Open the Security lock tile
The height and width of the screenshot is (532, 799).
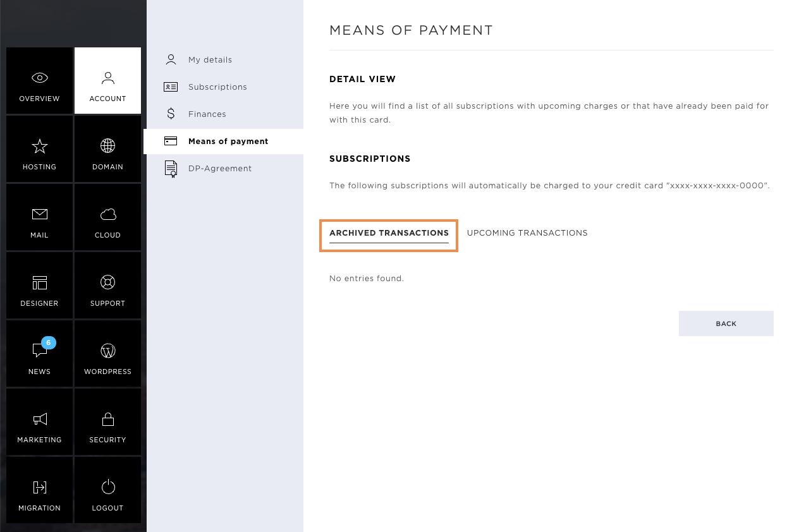(x=107, y=422)
